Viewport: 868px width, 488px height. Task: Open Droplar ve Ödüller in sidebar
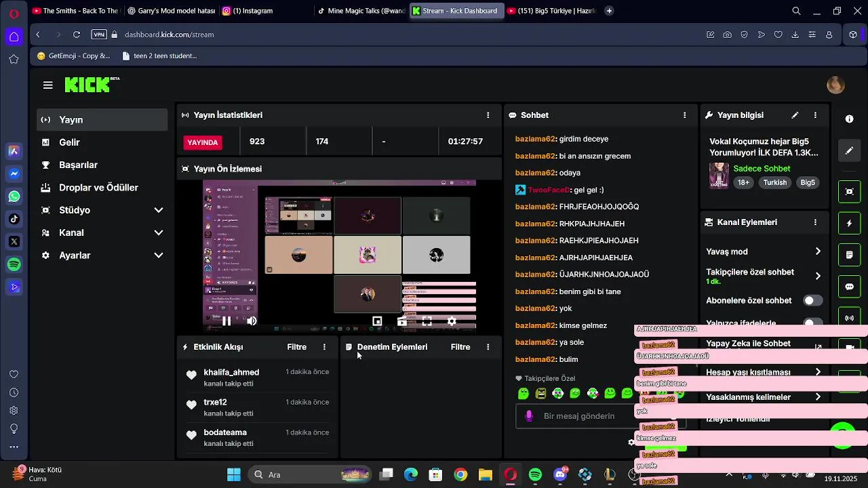(102, 188)
